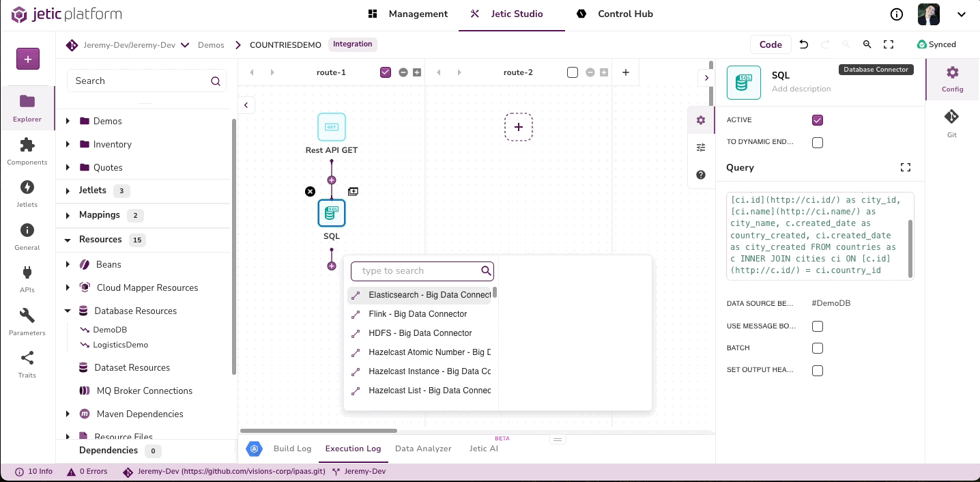Uncheck the ACTIVE checkbox

818,120
